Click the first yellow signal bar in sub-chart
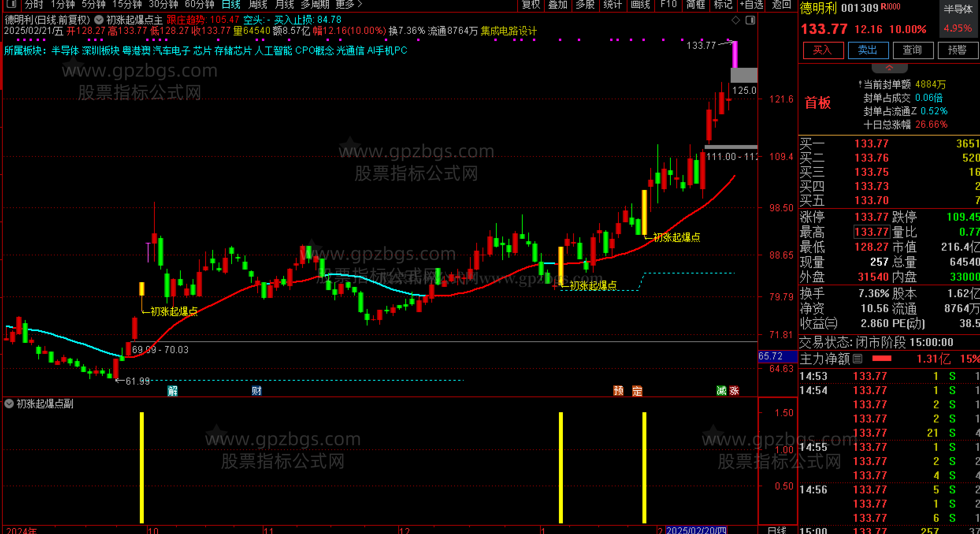The width and height of the screenshot is (980, 534). (142, 467)
